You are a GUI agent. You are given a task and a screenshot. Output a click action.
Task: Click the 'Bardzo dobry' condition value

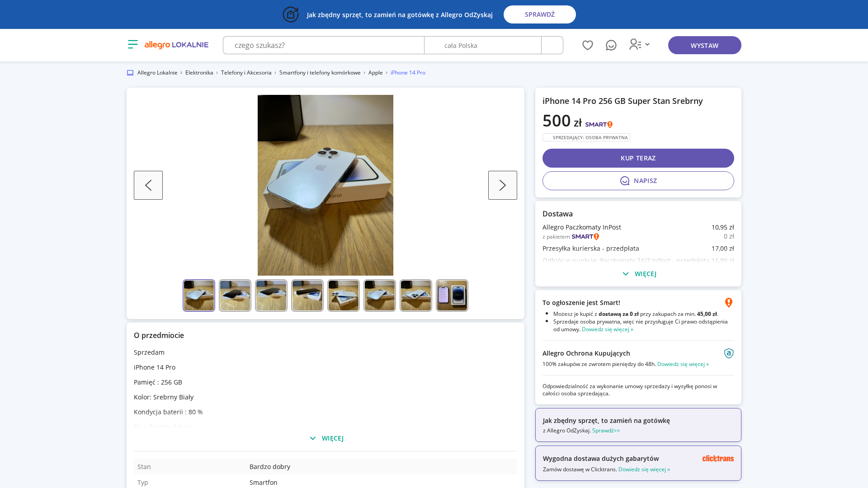[270, 467]
